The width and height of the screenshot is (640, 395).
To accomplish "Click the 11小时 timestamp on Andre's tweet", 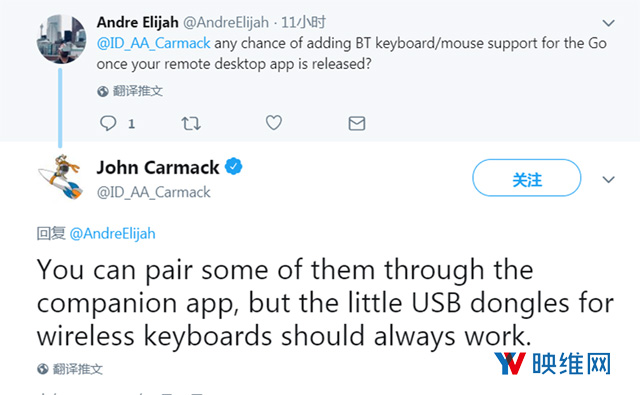I will [303, 22].
